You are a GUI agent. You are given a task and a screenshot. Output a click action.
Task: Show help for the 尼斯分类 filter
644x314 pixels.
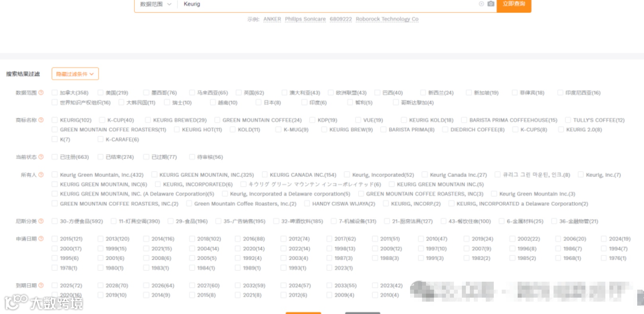pyautogui.click(x=41, y=221)
